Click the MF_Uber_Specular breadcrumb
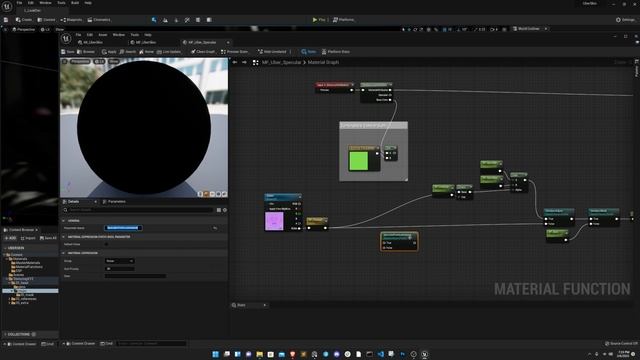 [281, 62]
